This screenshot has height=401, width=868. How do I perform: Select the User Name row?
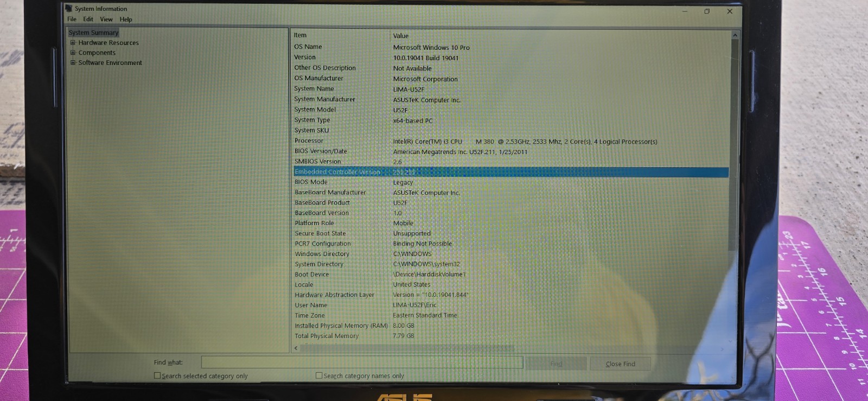pyautogui.click(x=510, y=305)
